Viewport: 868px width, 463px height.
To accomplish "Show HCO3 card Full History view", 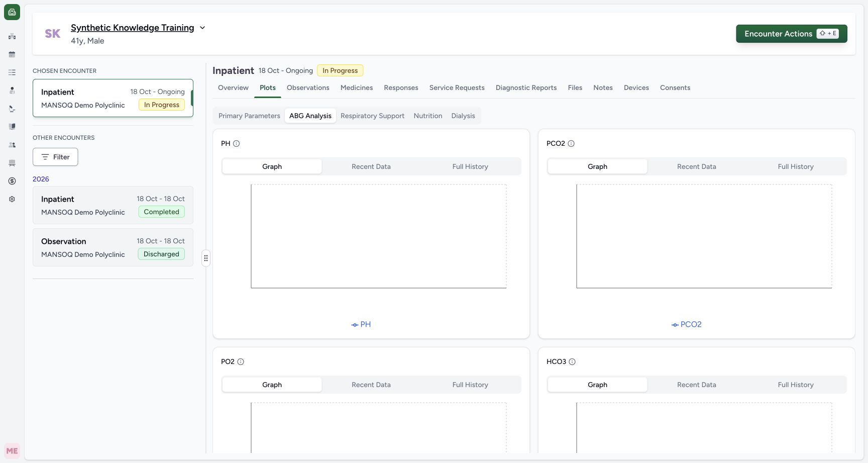I will [796, 385].
